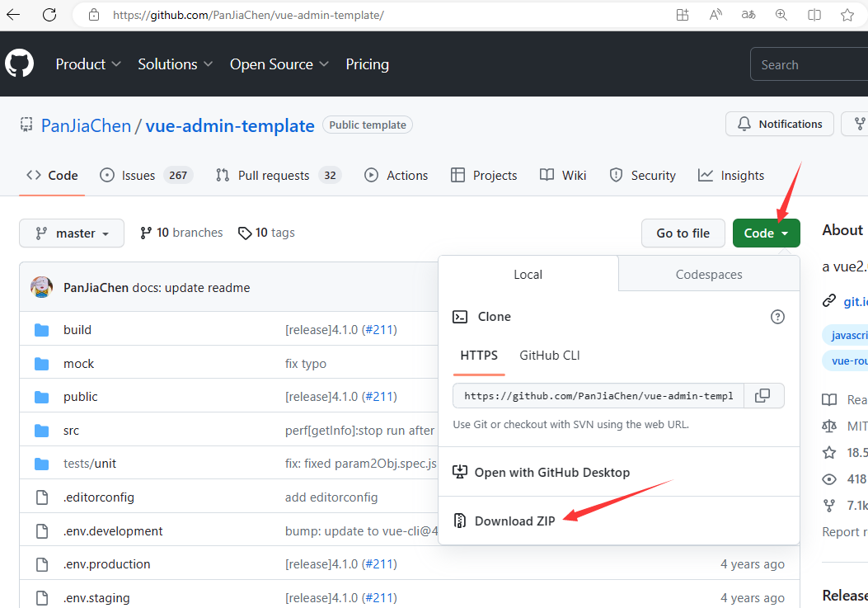Click the fork icon in the About sidebar
868x608 pixels.
coord(828,505)
